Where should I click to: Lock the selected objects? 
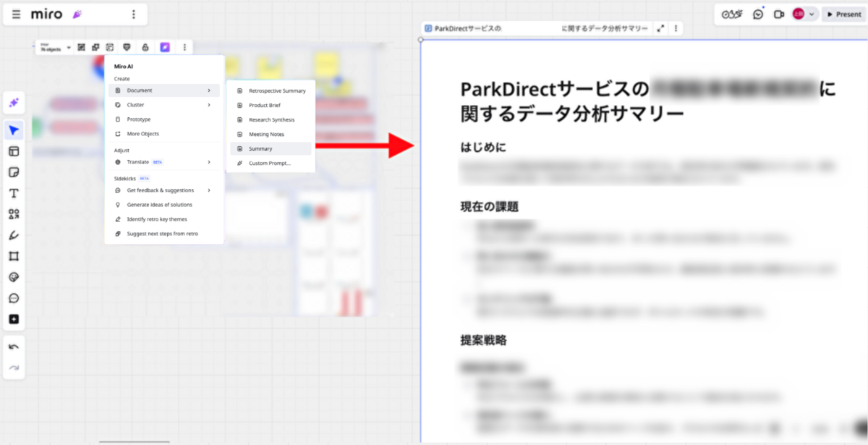(145, 47)
